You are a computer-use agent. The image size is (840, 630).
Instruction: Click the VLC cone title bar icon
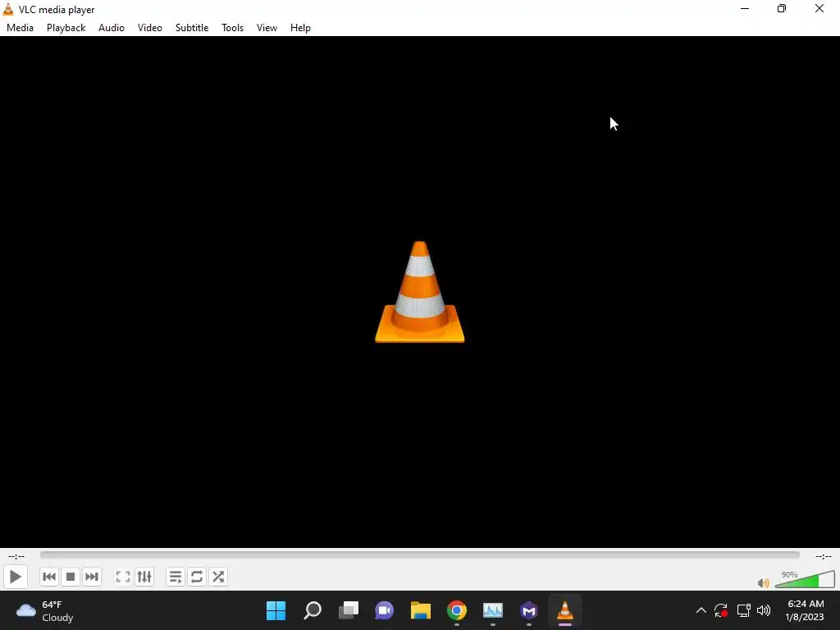point(8,9)
